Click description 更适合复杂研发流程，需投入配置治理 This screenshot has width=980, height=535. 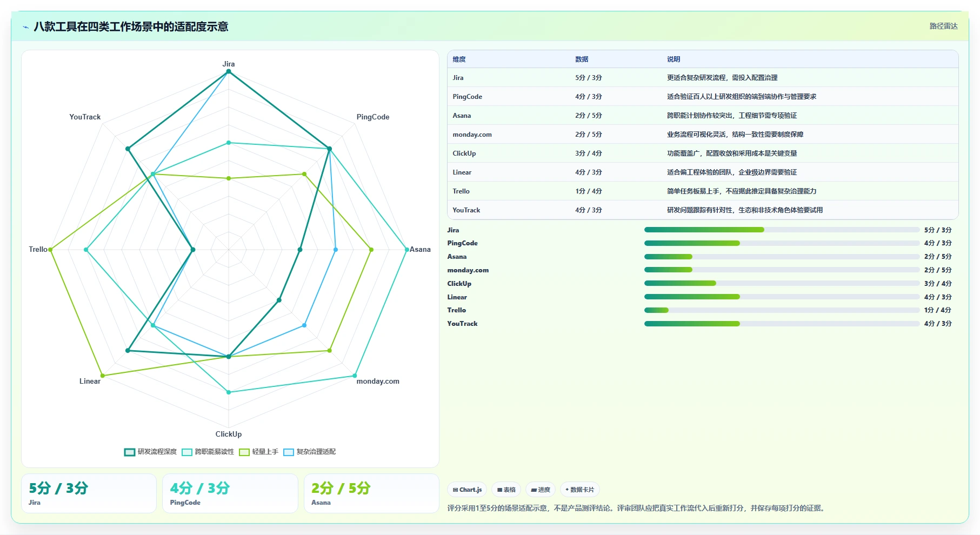coord(722,78)
